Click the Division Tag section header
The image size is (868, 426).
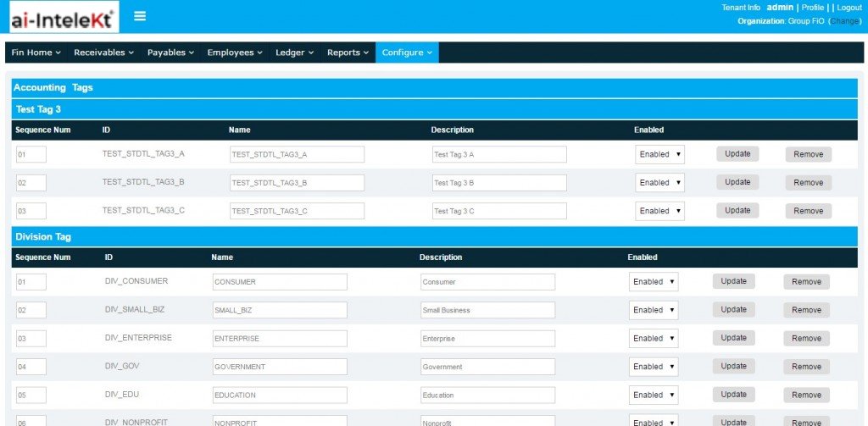(x=434, y=237)
